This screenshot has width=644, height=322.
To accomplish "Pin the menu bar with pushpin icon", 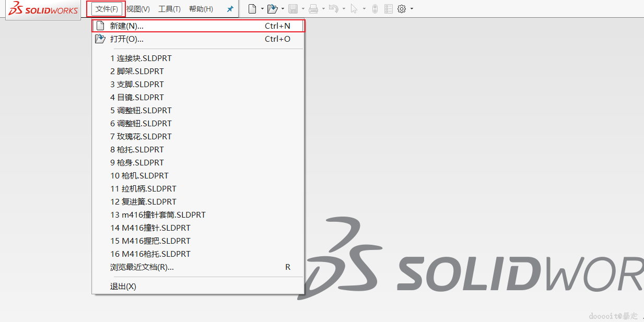I will pyautogui.click(x=230, y=9).
